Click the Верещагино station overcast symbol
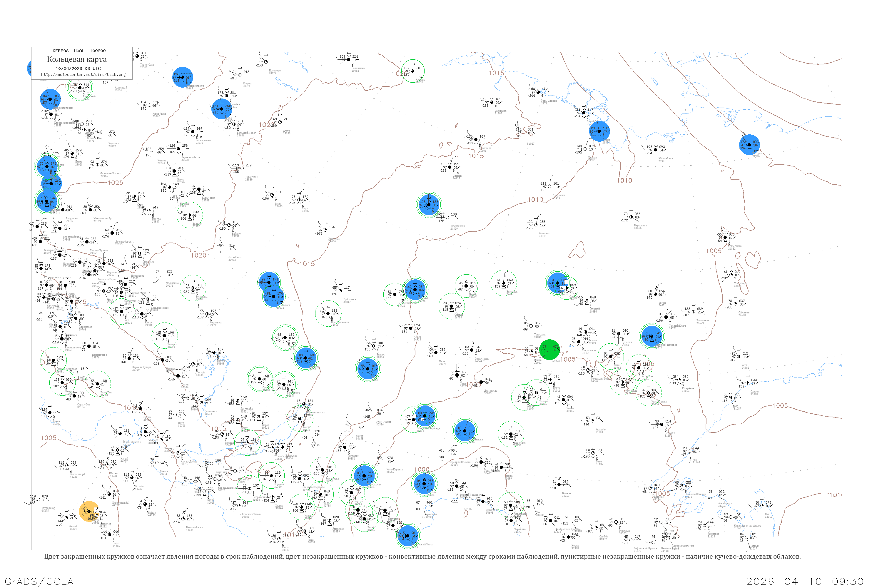This screenshot has width=882, height=588. click(193, 132)
